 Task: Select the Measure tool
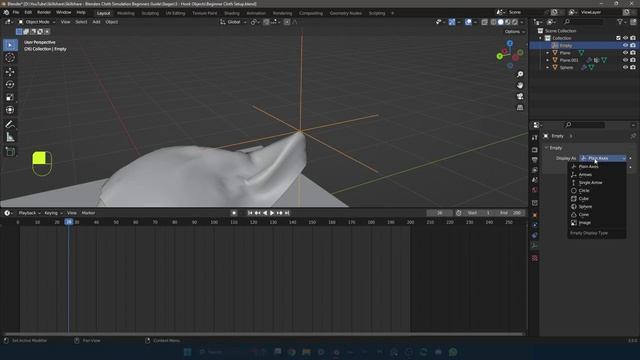pos(10,137)
